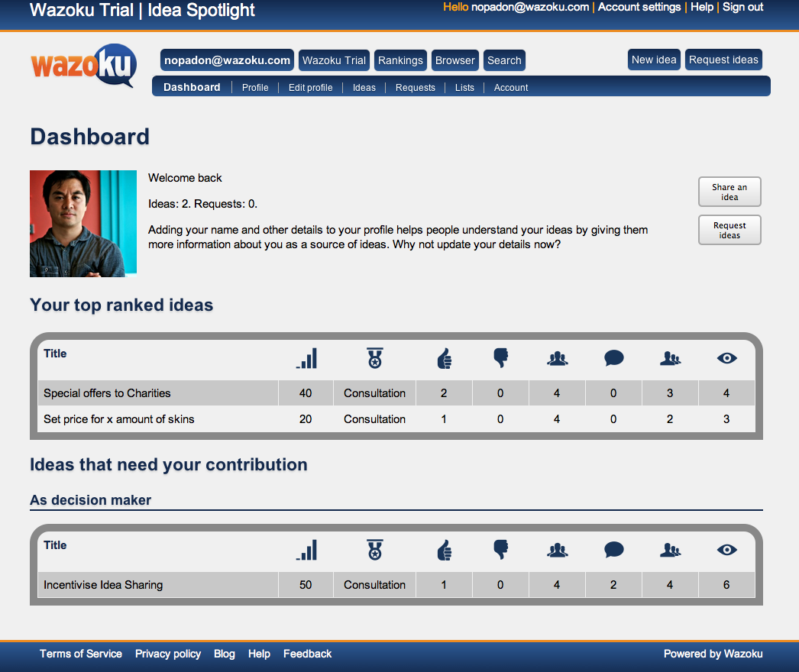Go to the Rankings tab

(400, 60)
